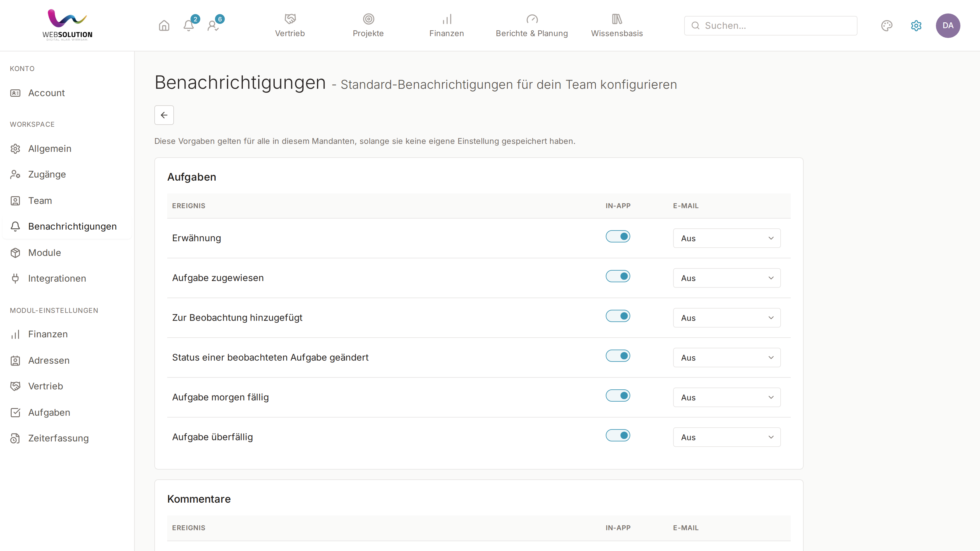Click the Zugänge user-cog icon

pos(15,174)
